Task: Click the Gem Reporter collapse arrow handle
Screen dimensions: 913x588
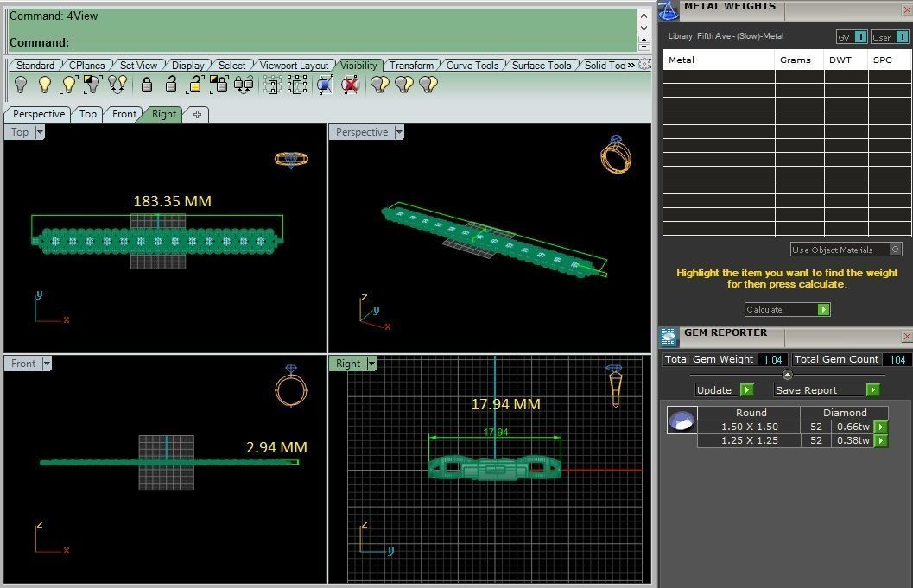Action: point(787,375)
